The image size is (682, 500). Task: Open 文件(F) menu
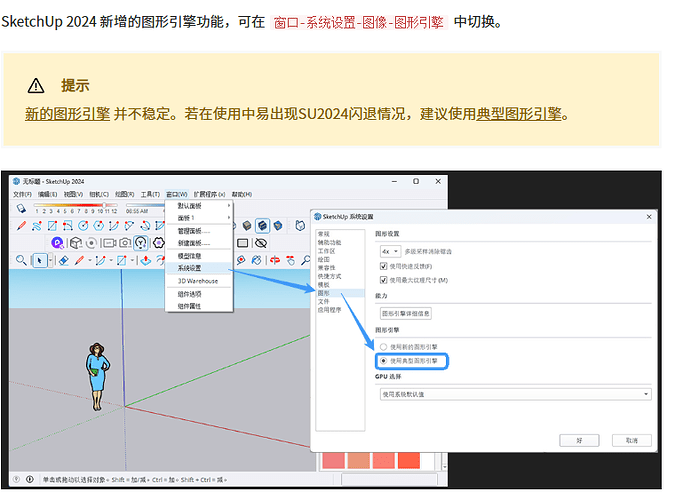[x=22, y=194]
